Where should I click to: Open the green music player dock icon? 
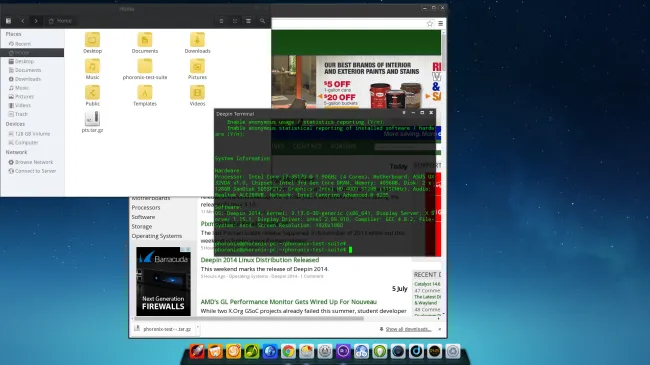[x=252, y=351]
